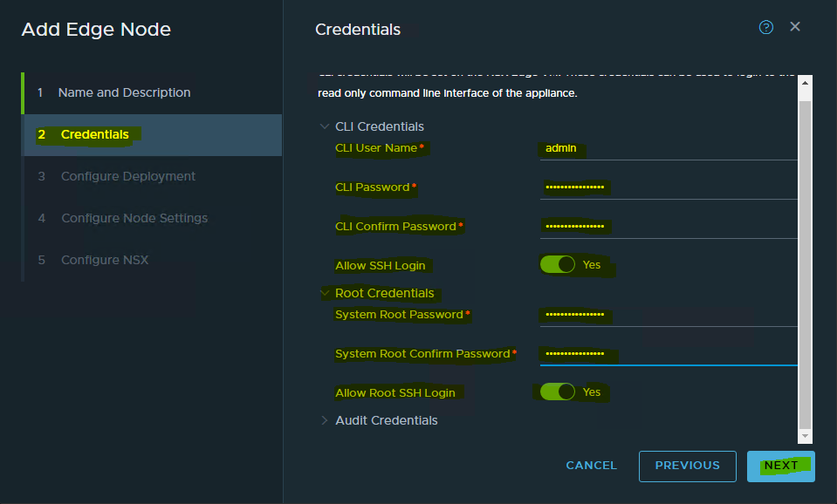Focus the CLI Password field
The image size is (837, 504).
coord(669,187)
